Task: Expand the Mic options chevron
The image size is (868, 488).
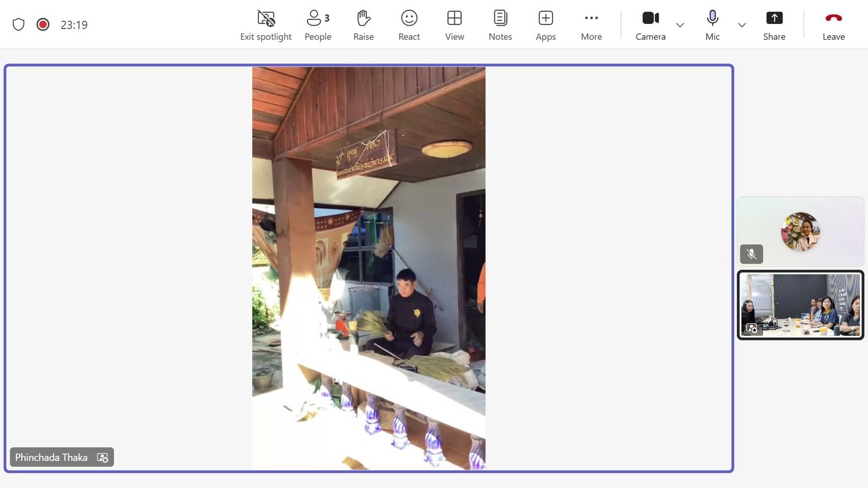Action: tap(742, 25)
